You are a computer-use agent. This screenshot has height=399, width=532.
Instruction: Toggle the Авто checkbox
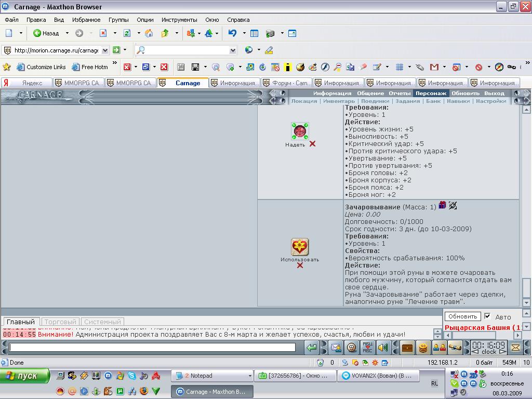[x=487, y=316]
